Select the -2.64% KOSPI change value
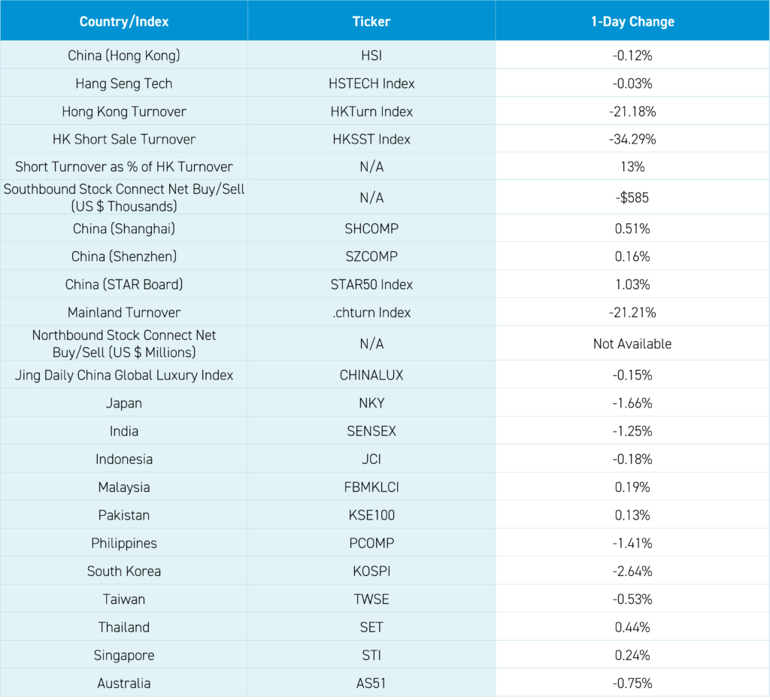 click(x=632, y=571)
